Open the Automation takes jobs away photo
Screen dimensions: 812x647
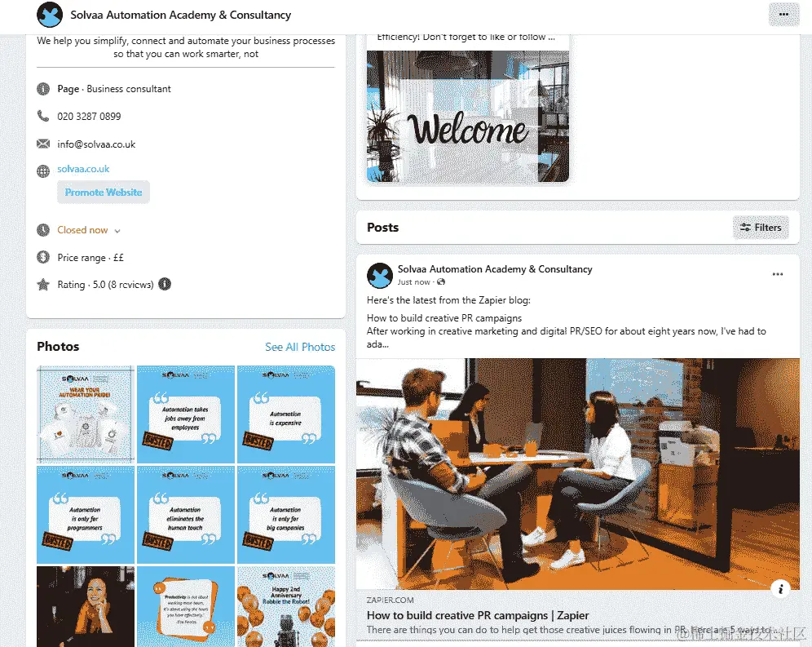pyautogui.click(x=185, y=414)
